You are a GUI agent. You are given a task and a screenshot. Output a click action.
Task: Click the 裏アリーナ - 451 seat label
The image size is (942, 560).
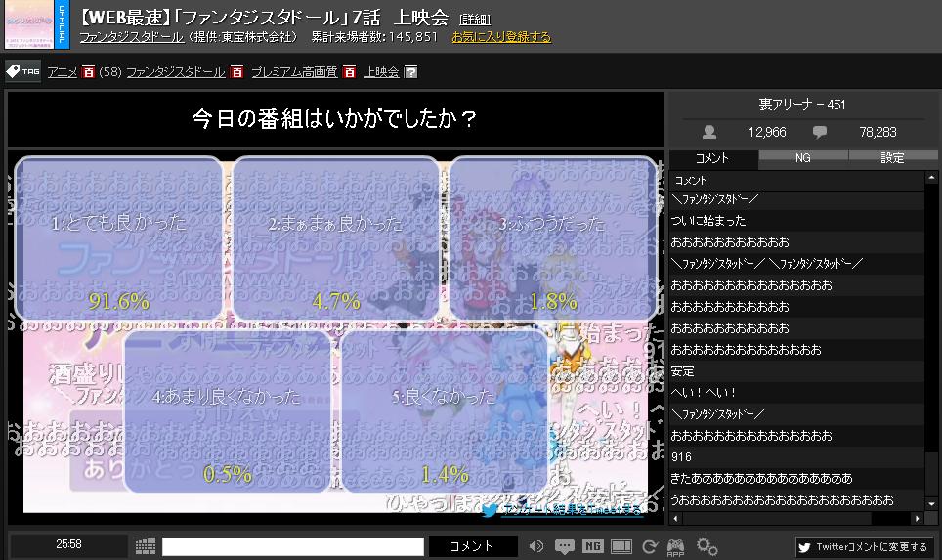[802, 105]
